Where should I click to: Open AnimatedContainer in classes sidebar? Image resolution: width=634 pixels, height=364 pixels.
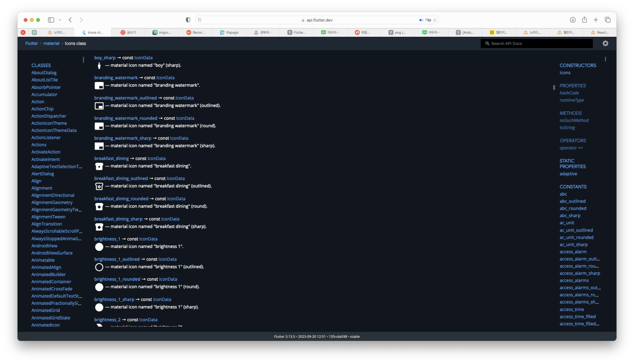[51, 281]
